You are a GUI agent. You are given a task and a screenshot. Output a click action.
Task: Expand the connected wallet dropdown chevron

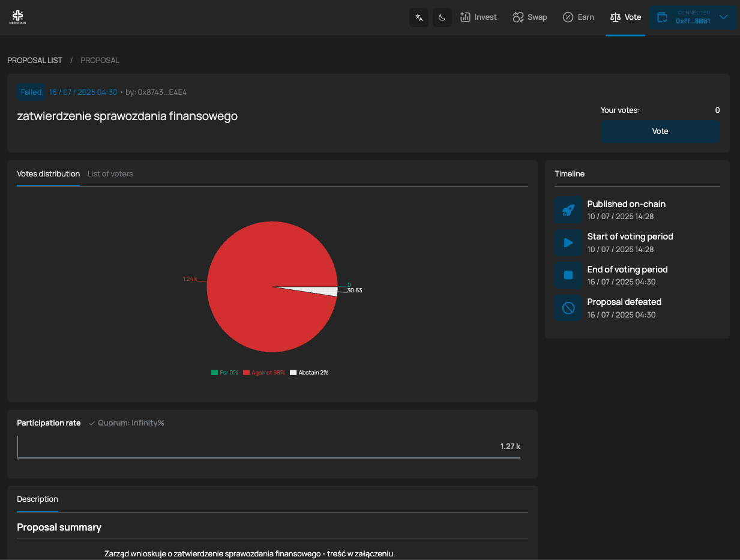tap(724, 17)
